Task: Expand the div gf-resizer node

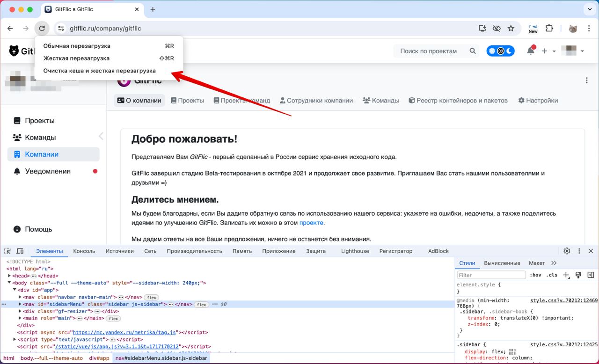Action: pos(20,311)
